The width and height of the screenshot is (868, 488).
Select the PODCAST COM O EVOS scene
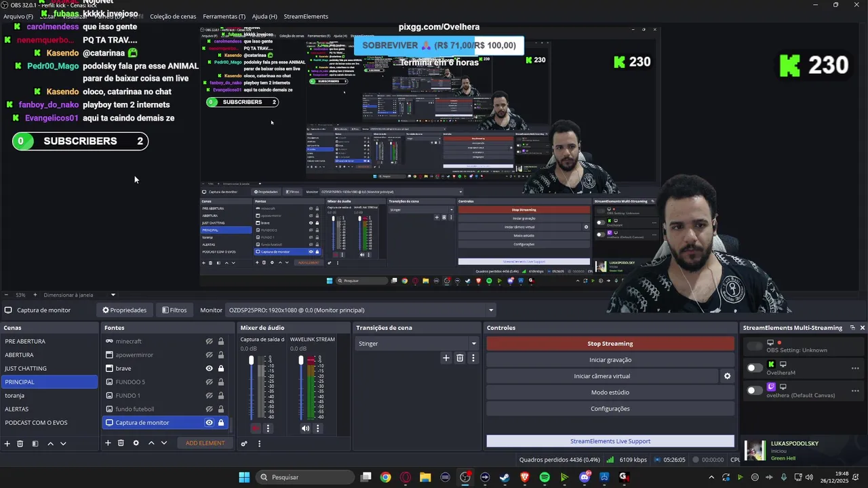pos(50,423)
